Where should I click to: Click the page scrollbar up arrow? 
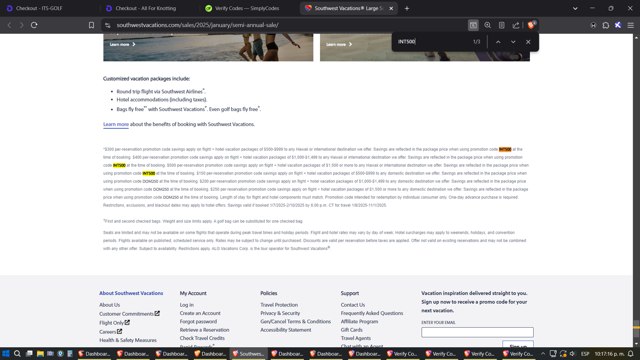[x=636, y=37]
